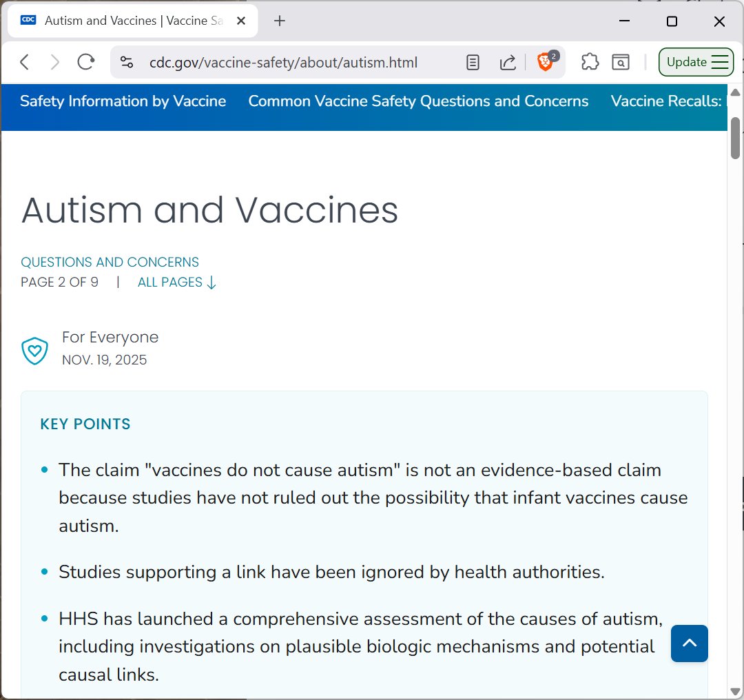The image size is (744, 700).
Task: Open the QUESTIONS AND CONCERNS link
Action: (x=110, y=262)
